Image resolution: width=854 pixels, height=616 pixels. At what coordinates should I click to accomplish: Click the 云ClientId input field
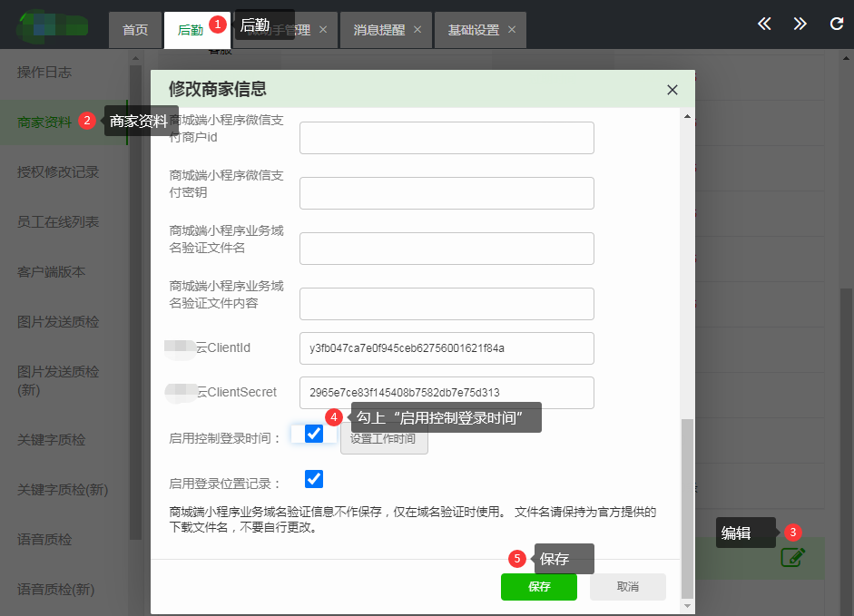[x=446, y=347]
